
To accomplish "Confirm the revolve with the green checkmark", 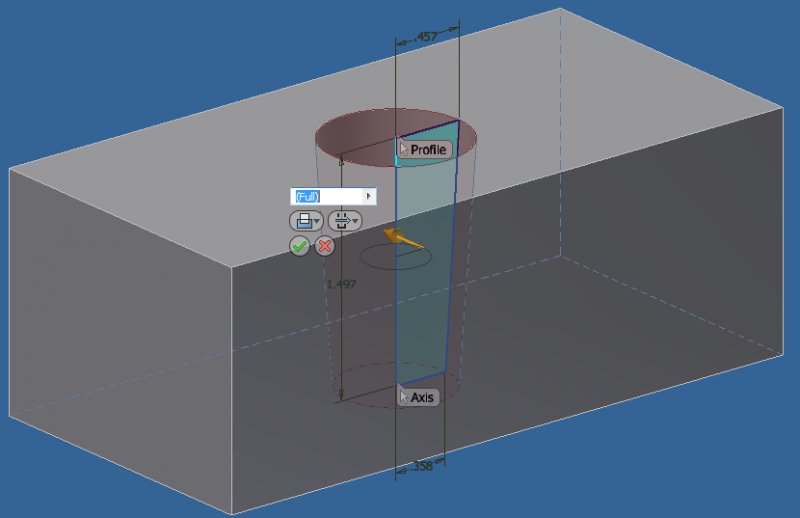I will 299,246.
